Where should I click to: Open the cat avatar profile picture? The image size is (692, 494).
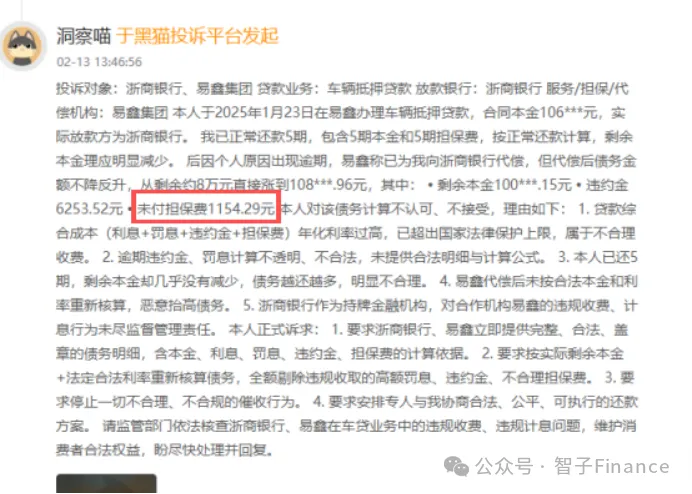pyautogui.click(x=22, y=46)
